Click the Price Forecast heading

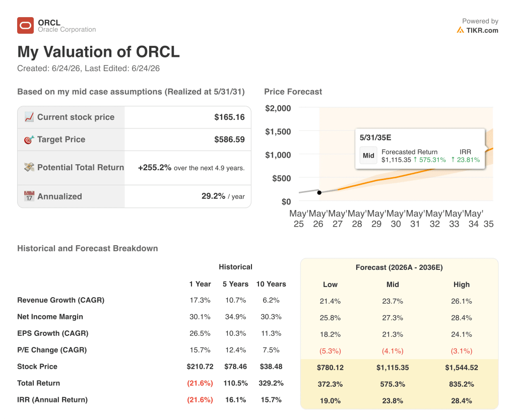[293, 92]
